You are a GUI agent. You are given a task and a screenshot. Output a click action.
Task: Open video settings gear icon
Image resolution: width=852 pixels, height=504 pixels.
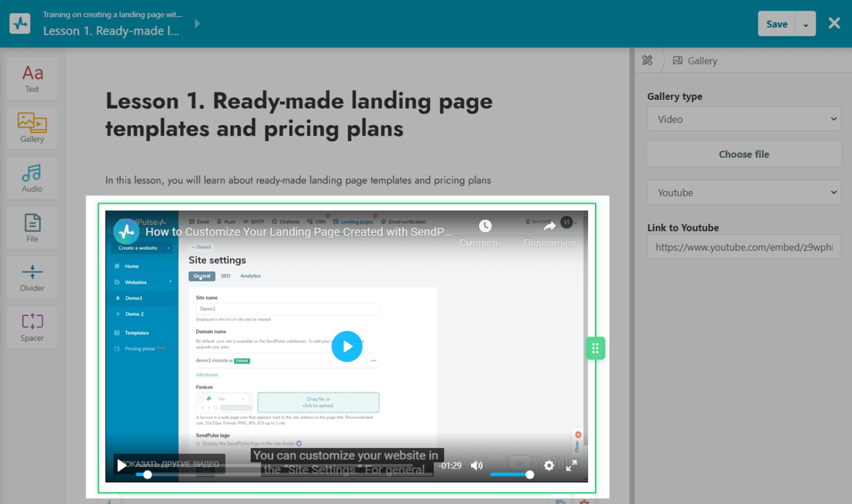[x=549, y=466]
